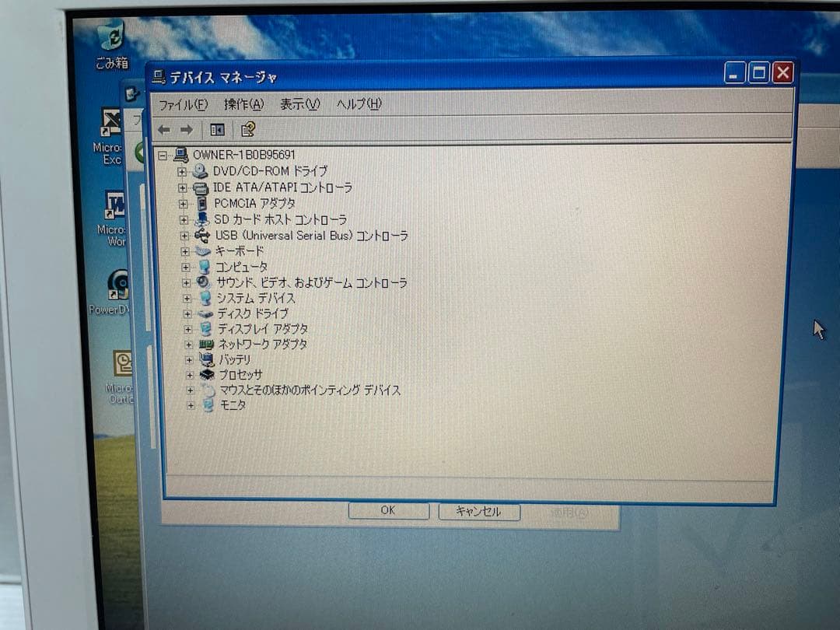Click the keyboard category icon

pyautogui.click(x=203, y=250)
